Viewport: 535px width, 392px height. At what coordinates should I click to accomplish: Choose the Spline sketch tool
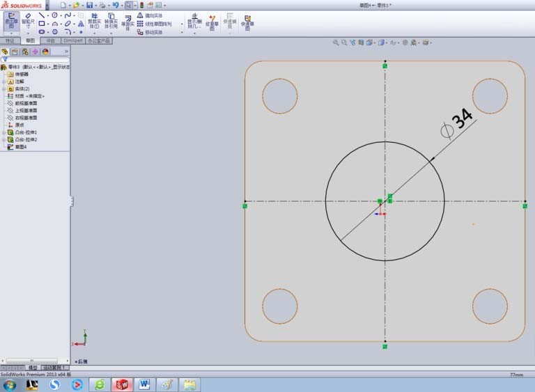(x=68, y=15)
